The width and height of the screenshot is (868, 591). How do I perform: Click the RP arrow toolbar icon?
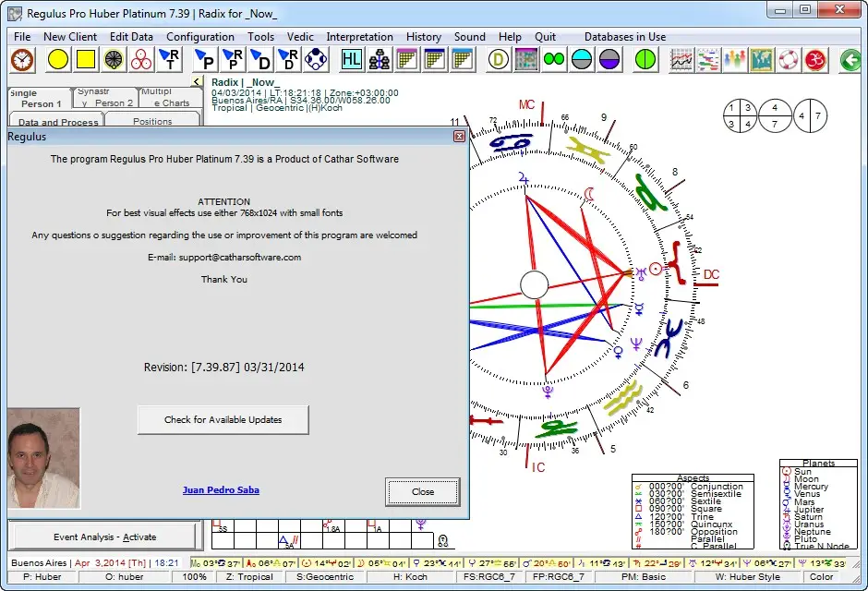coord(233,60)
